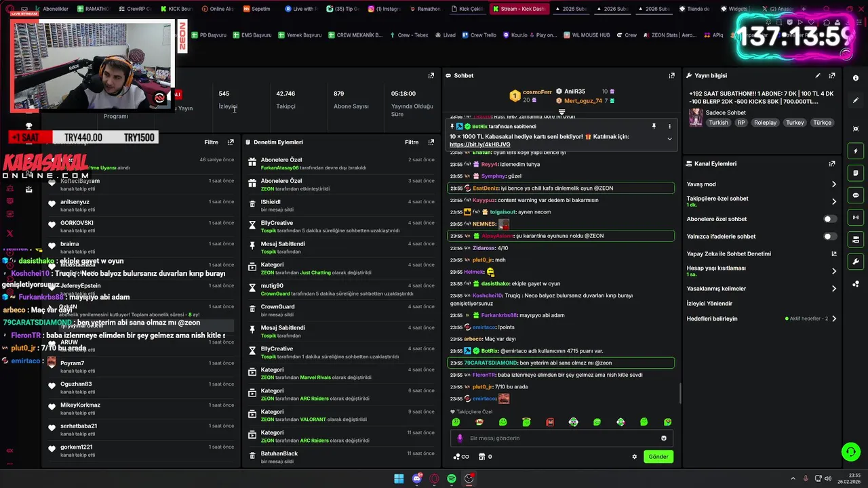This screenshot has width=868, height=488.
Task: Open the channel points infinity icon
Action: (x=461, y=457)
